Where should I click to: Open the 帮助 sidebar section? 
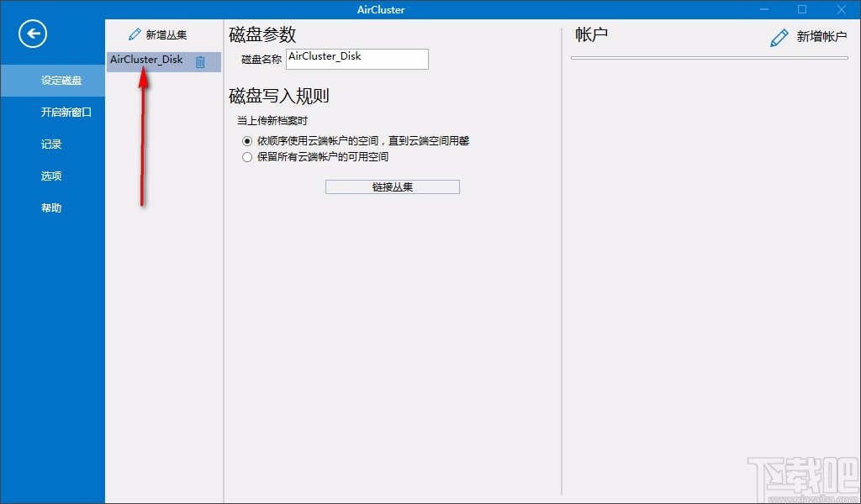pos(51,207)
